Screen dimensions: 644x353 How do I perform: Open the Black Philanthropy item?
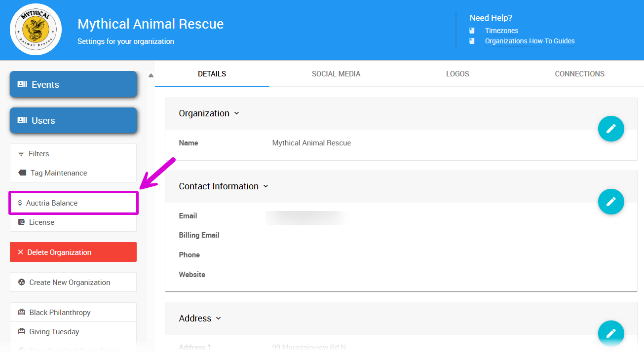pos(73,313)
